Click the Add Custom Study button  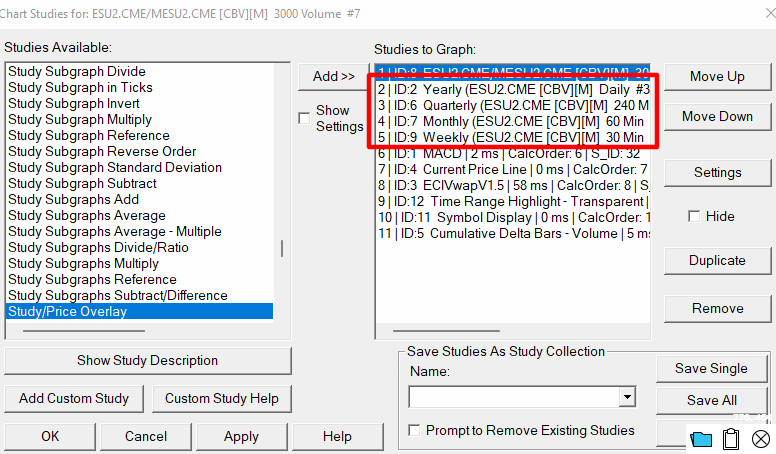(74, 399)
